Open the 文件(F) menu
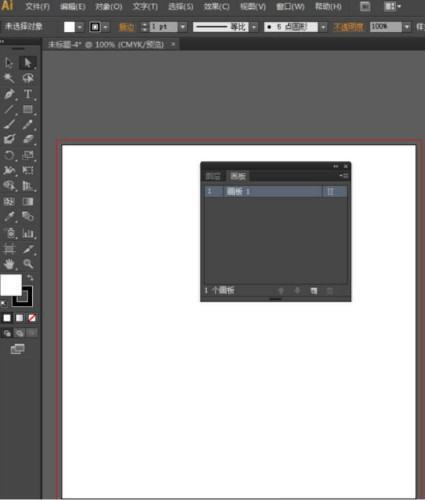The height and width of the screenshot is (500, 425). pyautogui.click(x=37, y=6)
